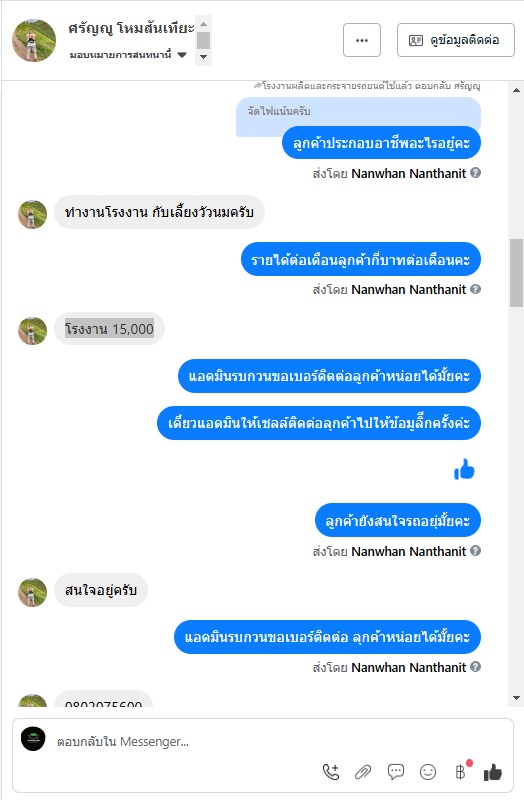Click the ดูข้อมูลติดต่อ contact info button

click(456, 40)
